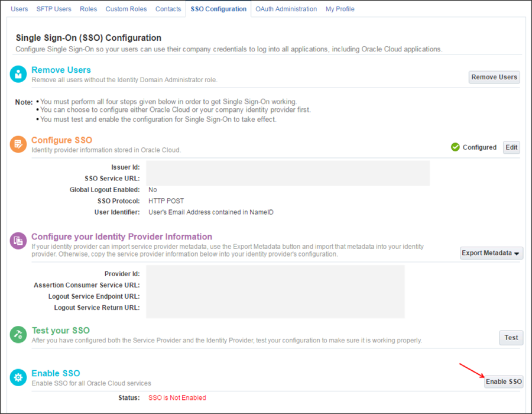Screen dimensions: 532x414
Task: Click the Remove Users section icon
Action: [x=19, y=75]
